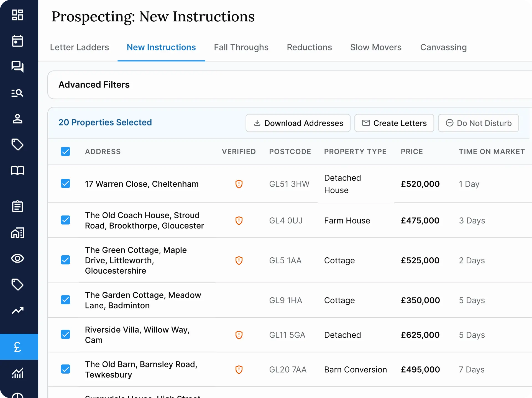Uncheck the Riverside Villa checkbox
Screen dimensions: 532x398
65,334
